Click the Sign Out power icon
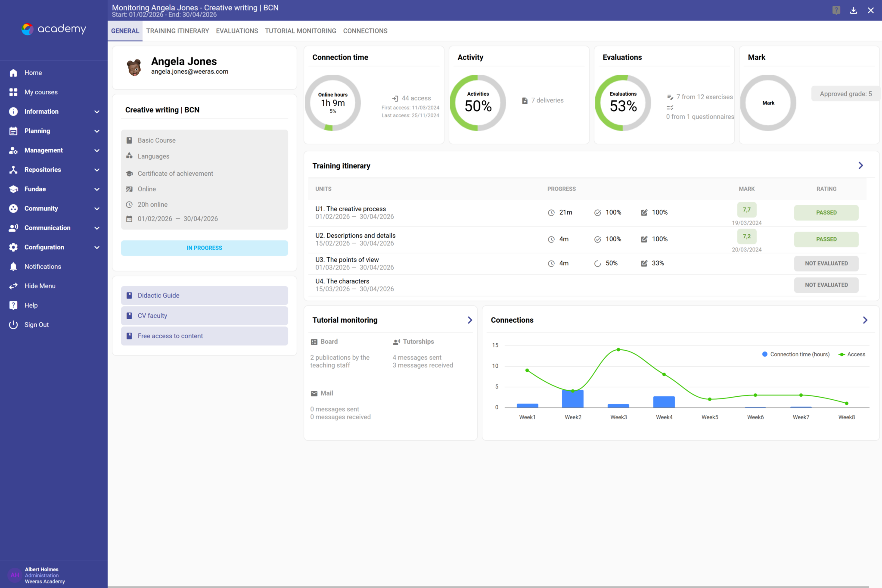 [x=13, y=325]
